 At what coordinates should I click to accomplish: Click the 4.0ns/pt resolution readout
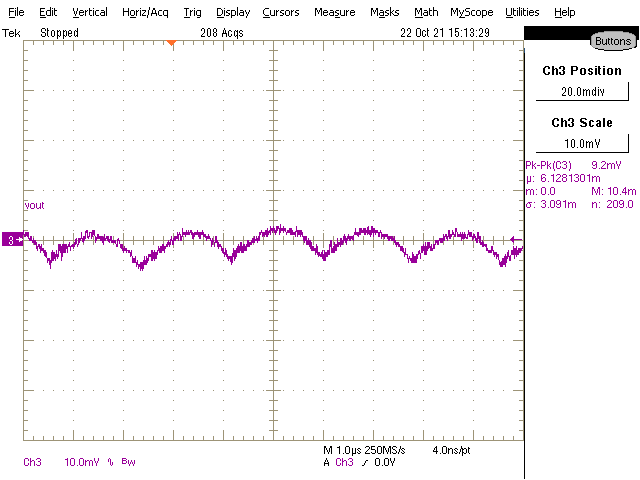coord(451,450)
